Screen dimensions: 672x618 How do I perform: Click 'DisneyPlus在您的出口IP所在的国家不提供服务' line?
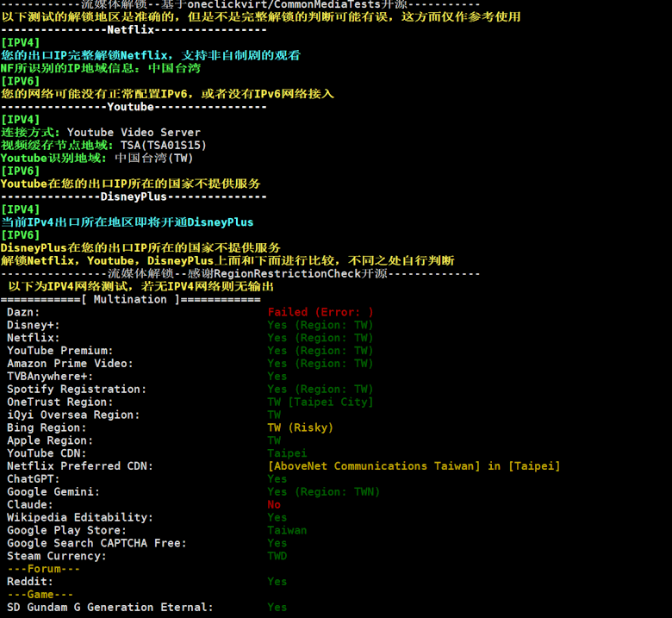pyautogui.click(x=140, y=248)
